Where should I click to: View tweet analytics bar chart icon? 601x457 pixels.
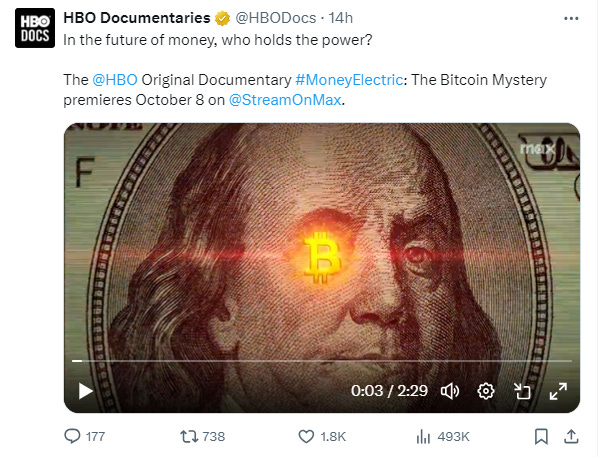tap(423, 436)
